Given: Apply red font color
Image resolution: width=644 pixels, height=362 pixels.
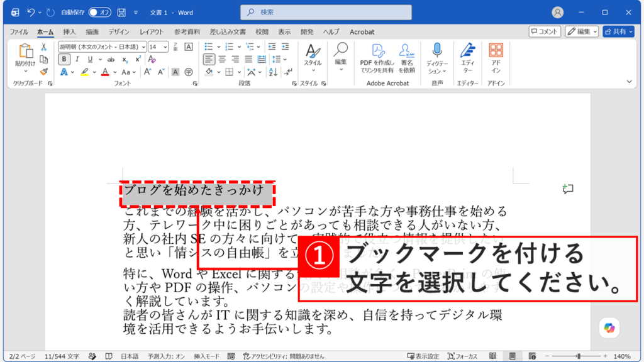Looking at the screenshot, I should (x=105, y=72).
